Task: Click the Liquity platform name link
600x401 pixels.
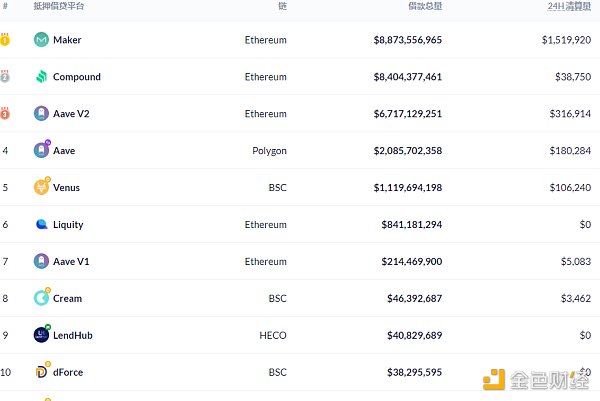Action: tap(68, 225)
